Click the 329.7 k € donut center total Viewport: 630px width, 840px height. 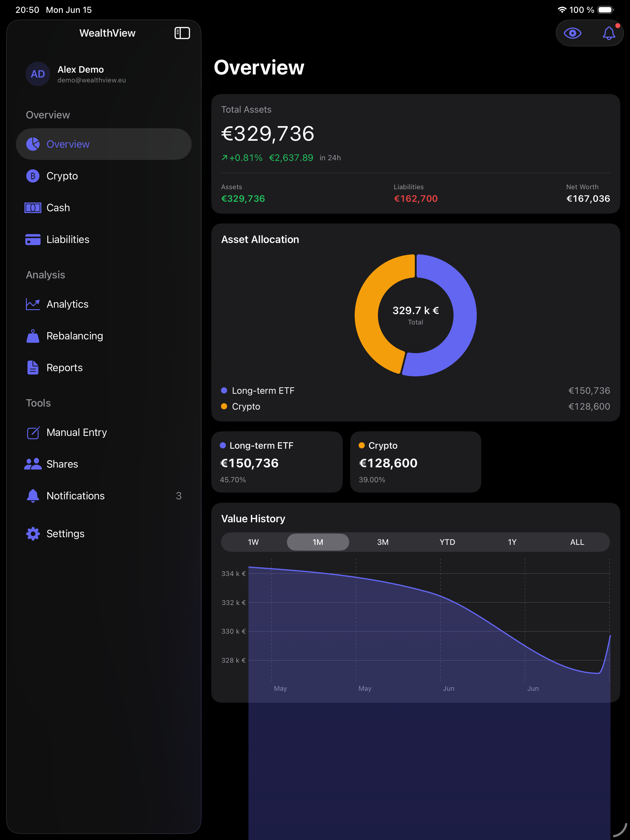click(x=415, y=310)
